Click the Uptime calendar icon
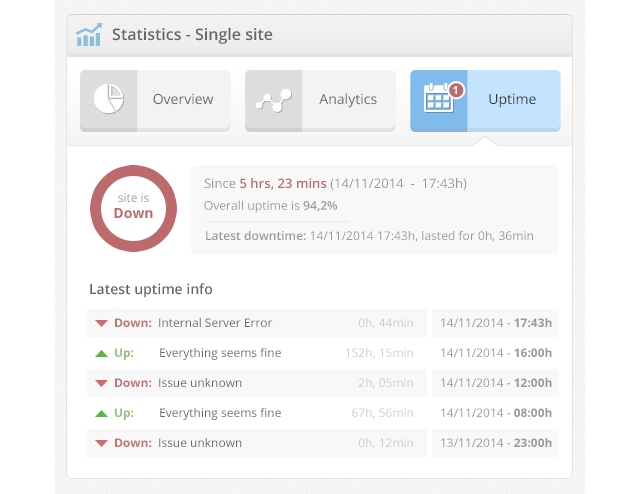This screenshot has width=640, height=494. tap(438, 99)
